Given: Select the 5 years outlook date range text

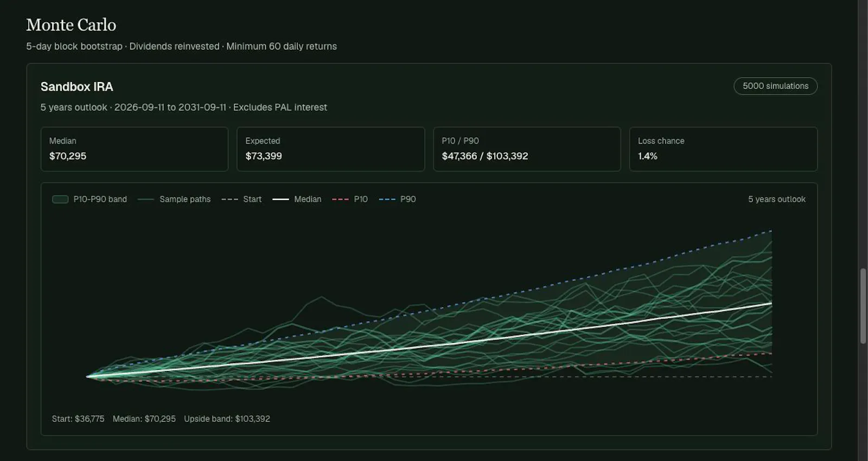Looking at the screenshot, I should [184, 107].
